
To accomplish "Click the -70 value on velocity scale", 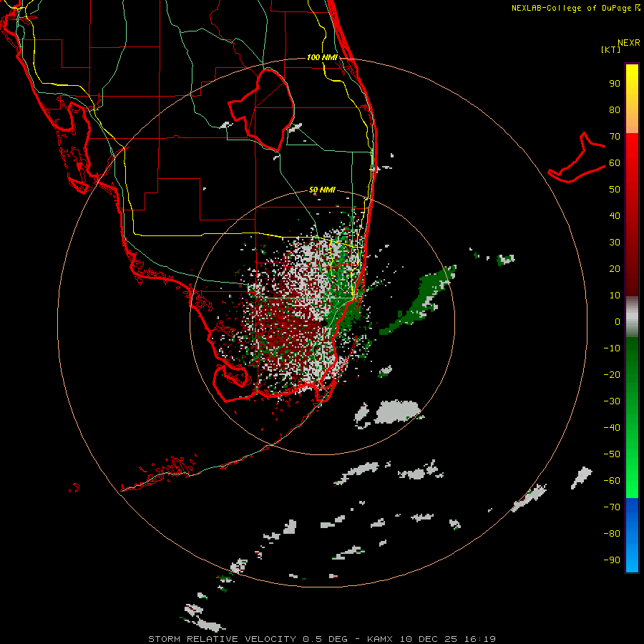I will 612,507.
